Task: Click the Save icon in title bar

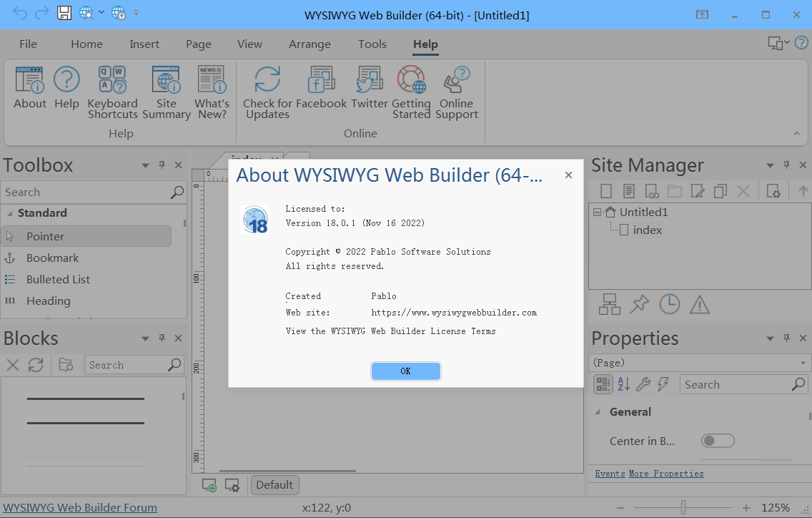Action: pyautogui.click(x=64, y=13)
